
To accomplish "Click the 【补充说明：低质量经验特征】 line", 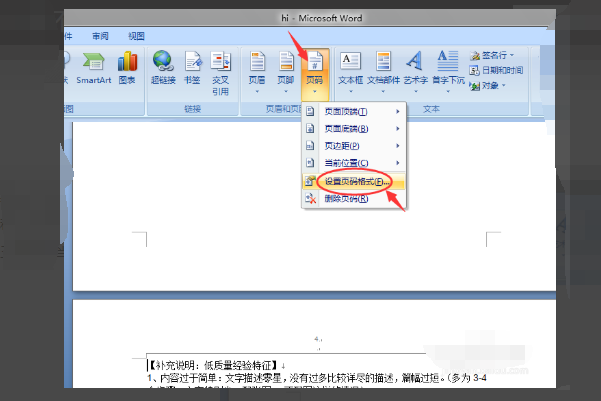I will tap(212, 365).
